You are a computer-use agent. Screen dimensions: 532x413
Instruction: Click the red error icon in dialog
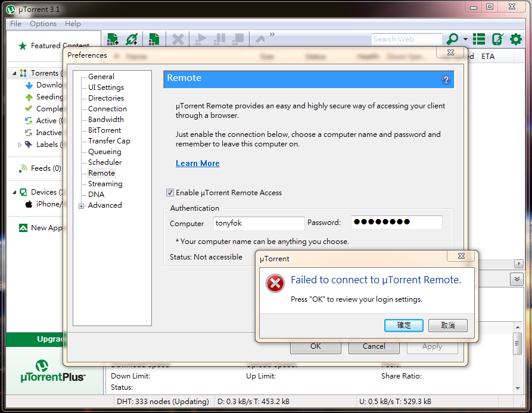(275, 283)
